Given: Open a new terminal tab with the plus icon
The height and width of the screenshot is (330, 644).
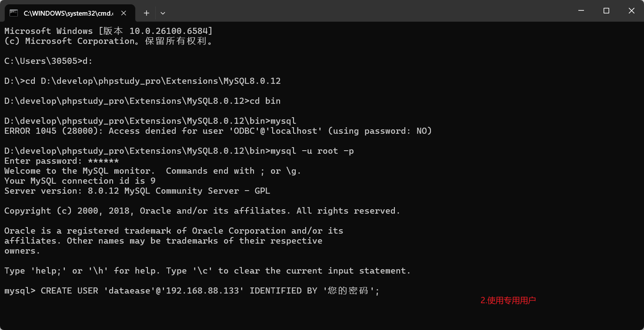Looking at the screenshot, I should [x=146, y=13].
